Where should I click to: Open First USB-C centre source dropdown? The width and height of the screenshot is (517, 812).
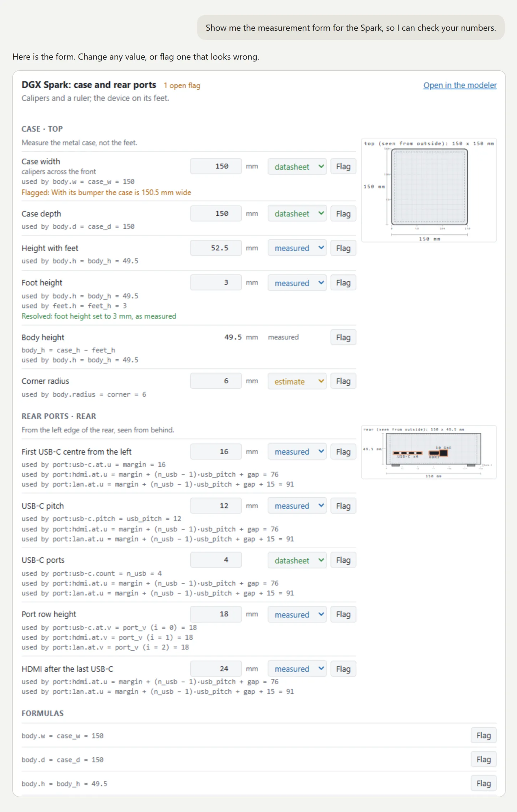click(x=297, y=451)
